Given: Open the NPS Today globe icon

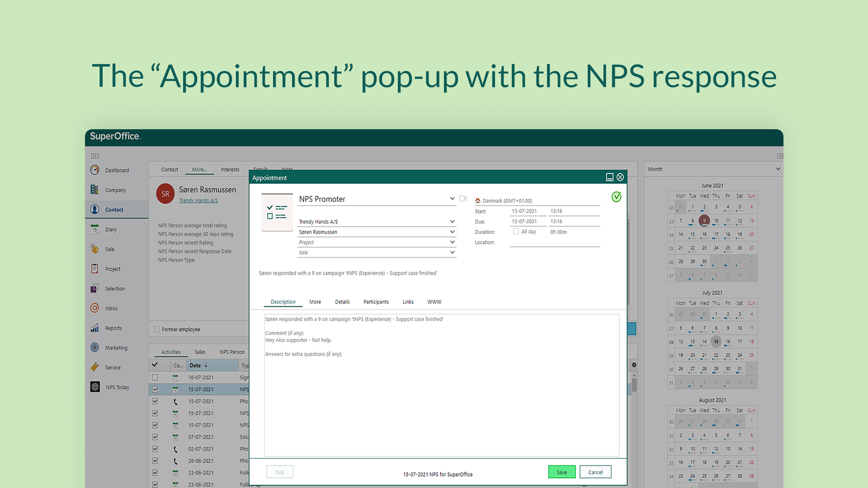Looking at the screenshot, I should coord(95,387).
